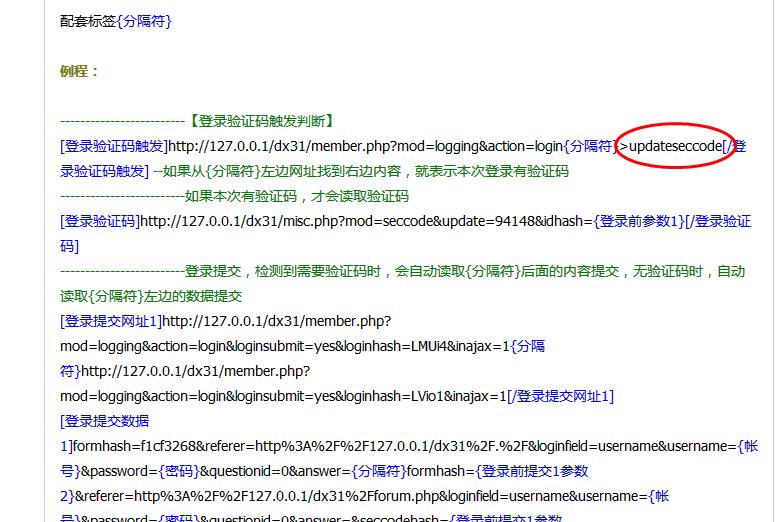Screen dimensions: 777x522
Task: Click the opening [登录验证码触发] tag
Action: click(113, 147)
